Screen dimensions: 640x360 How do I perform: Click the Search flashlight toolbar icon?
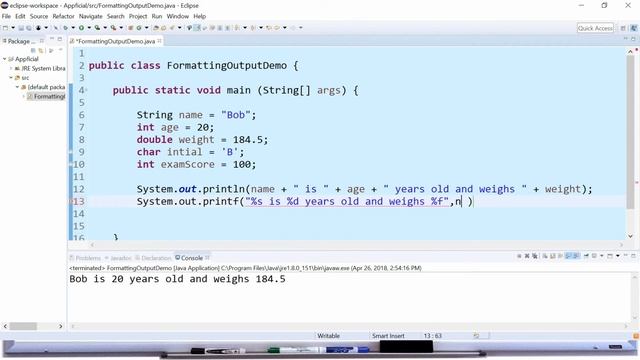pos(172,28)
